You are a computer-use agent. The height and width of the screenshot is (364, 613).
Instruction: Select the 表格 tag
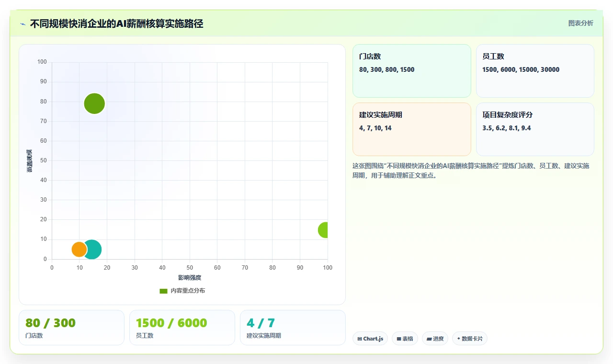[405, 339]
